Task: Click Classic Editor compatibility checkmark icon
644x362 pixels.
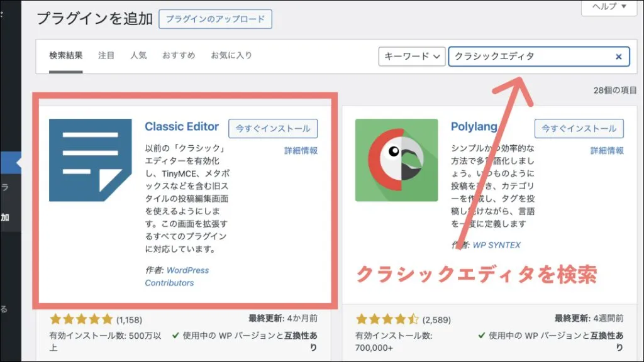Action: 175,336
